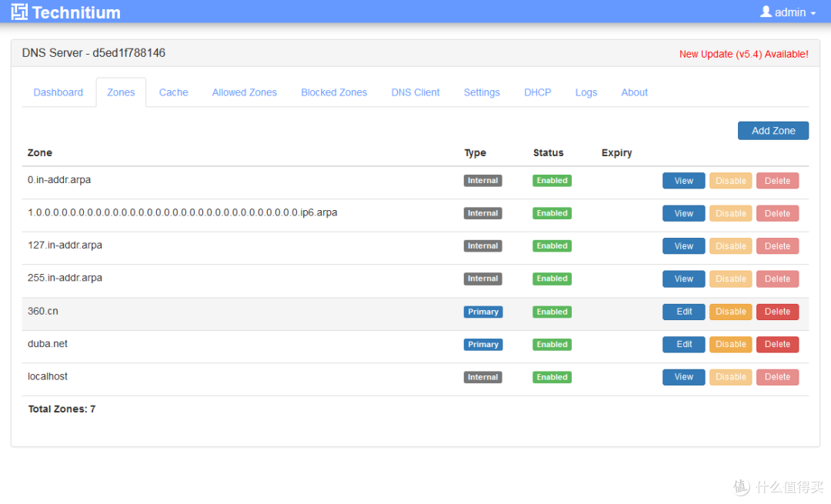Click the 255.in-addr.arpa zone name
The width and height of the screenshot is (831, 504).
pyautogui.click(x=65, y=278)
